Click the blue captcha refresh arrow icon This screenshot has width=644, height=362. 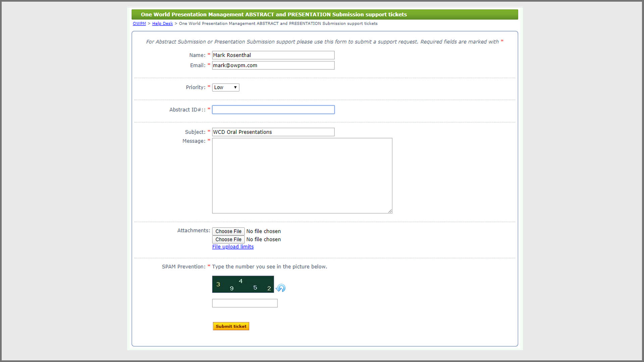click(281, 288)
